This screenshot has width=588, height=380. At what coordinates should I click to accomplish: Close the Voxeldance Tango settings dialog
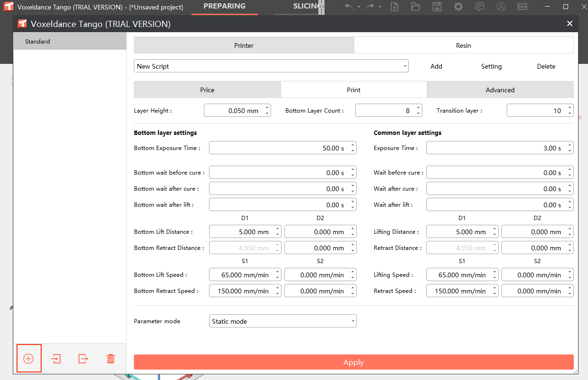[570, 24]
